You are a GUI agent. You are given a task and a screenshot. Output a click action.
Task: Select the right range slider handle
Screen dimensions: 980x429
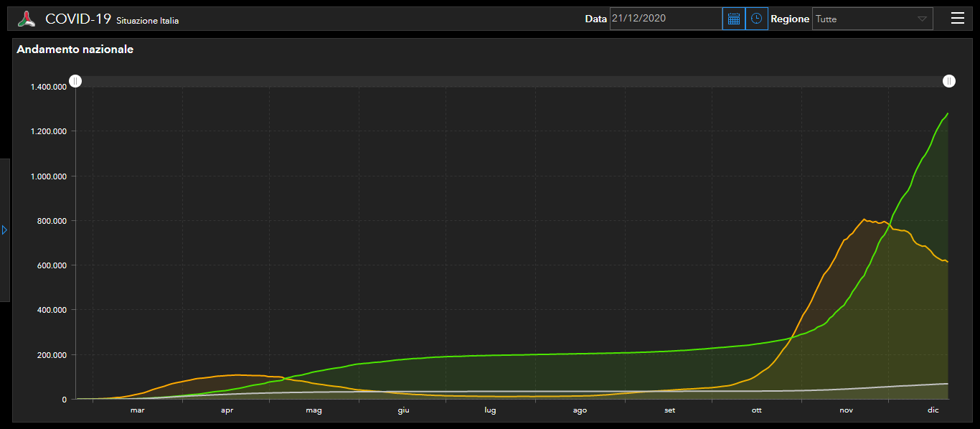pyautogui.click(x=948, y=81)
